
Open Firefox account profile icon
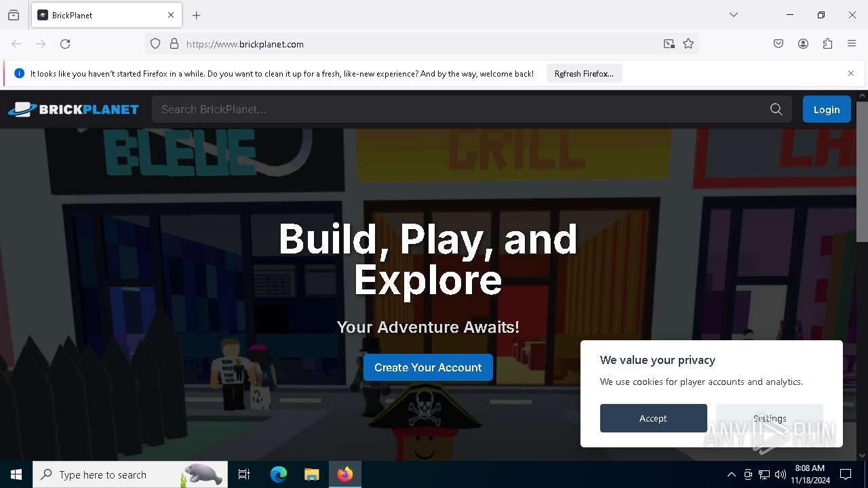pyautogui.click(x=803, y=44)
